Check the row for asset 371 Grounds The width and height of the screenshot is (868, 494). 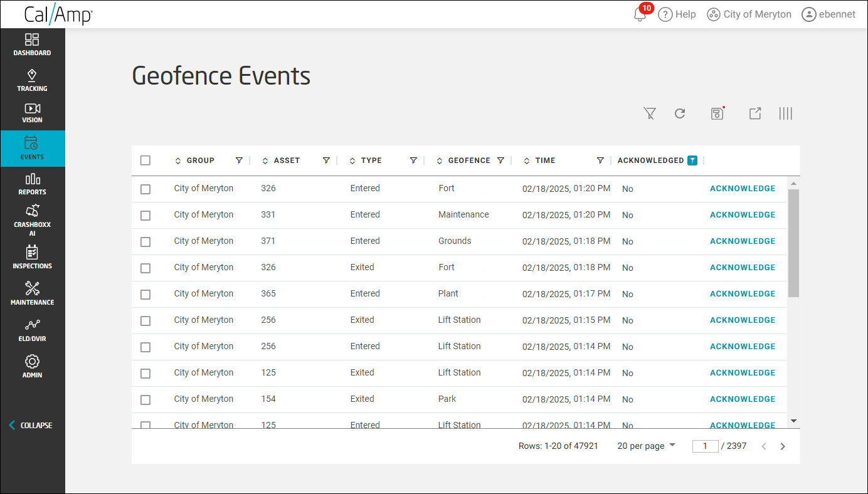146,241
